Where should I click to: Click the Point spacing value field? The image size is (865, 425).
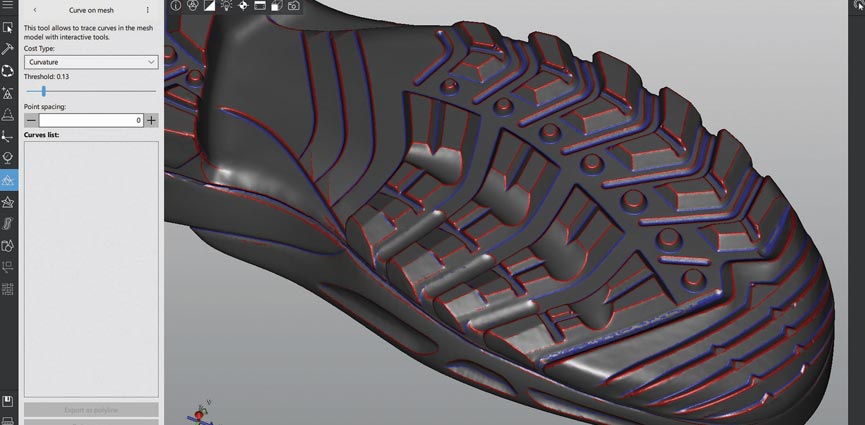point(91,120)
